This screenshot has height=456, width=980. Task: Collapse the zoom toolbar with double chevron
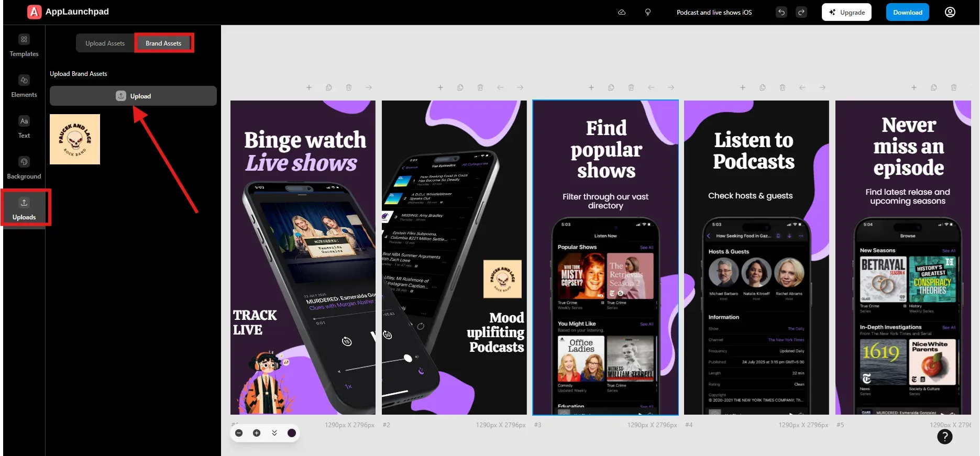[x=274, y=433]
